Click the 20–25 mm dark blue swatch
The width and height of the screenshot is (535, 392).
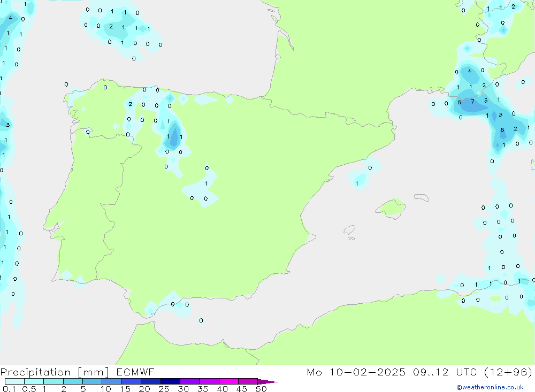click(150, 381)
